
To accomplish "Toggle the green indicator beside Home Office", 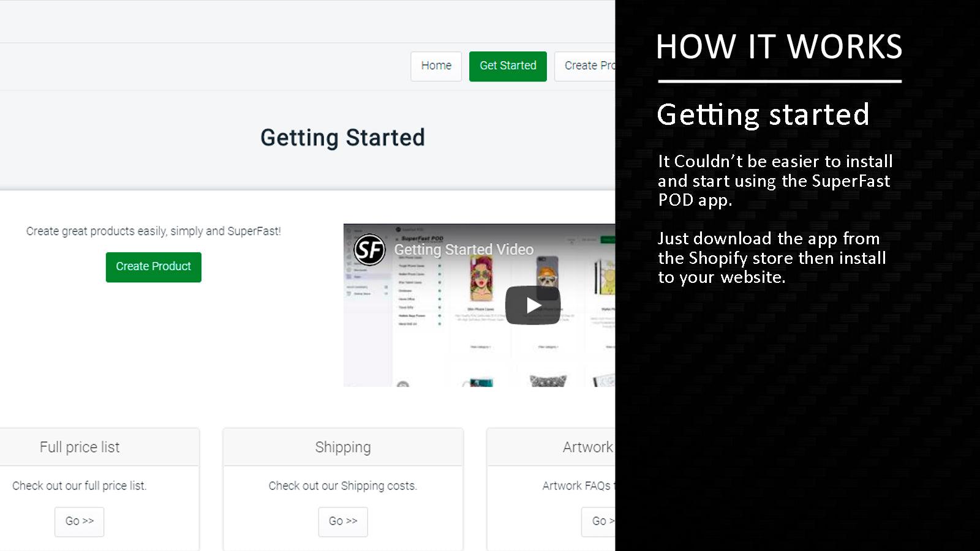I will [x=440, y=298].
